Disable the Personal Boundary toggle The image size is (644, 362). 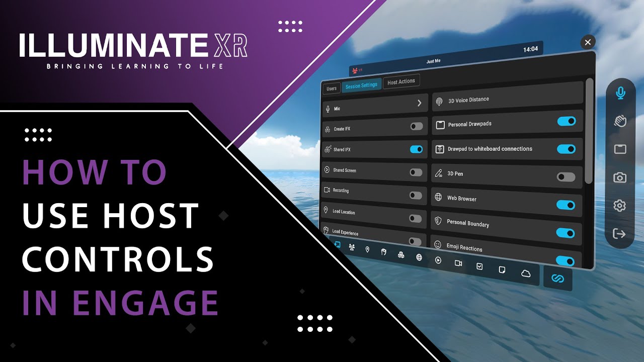click(x=566, y=233)
